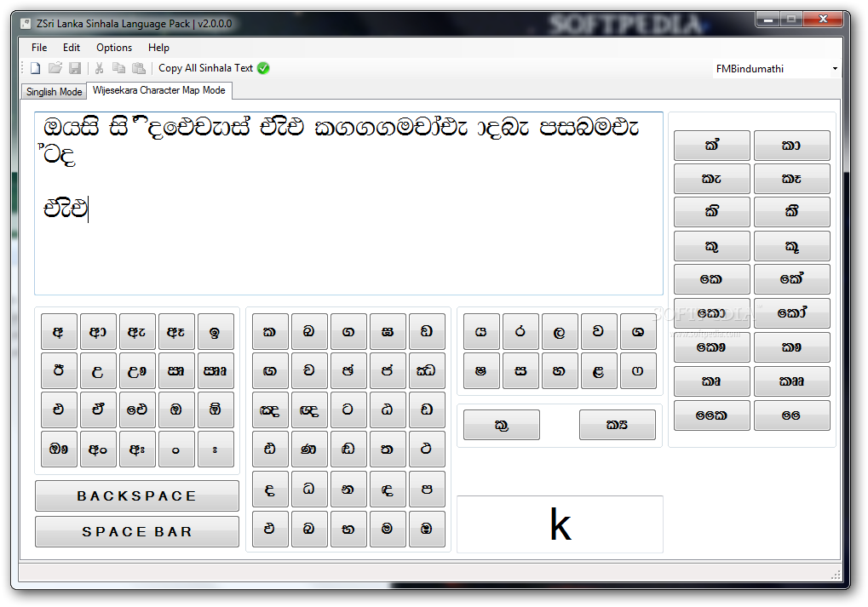The height and width of the screenshot is (607, 868).
Task: Click the කැ combination button
Action: click(x=712, y=179)
